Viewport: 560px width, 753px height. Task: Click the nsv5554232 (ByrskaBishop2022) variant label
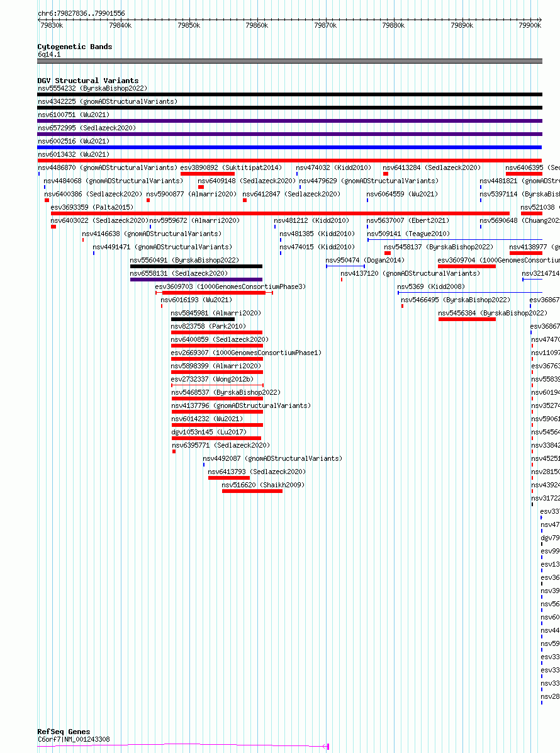pos(92,88)
